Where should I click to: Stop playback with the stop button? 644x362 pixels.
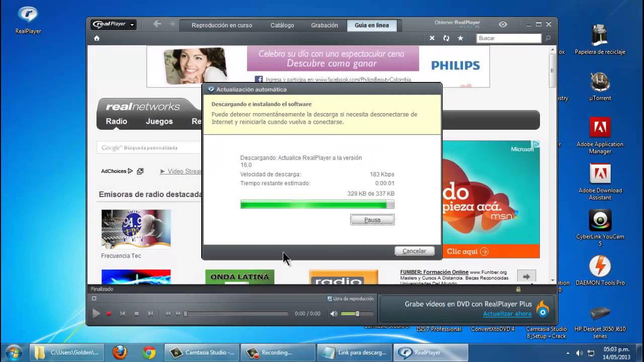136,314
